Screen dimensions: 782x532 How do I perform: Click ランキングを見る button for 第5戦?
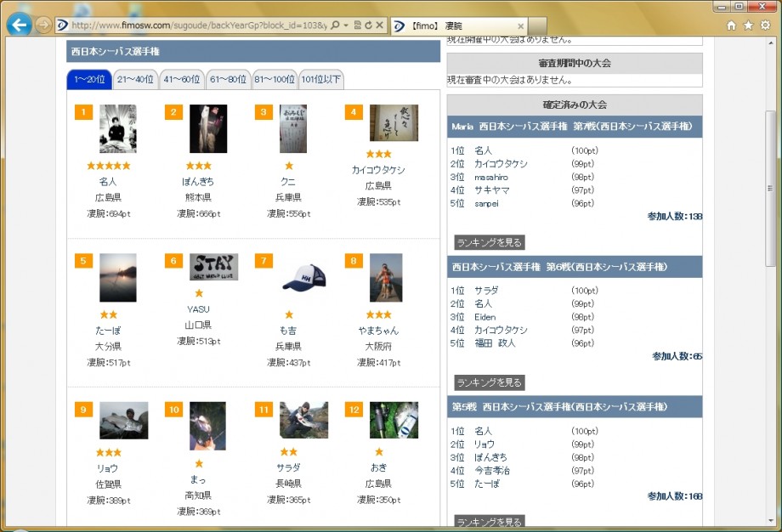click(490, 521)
